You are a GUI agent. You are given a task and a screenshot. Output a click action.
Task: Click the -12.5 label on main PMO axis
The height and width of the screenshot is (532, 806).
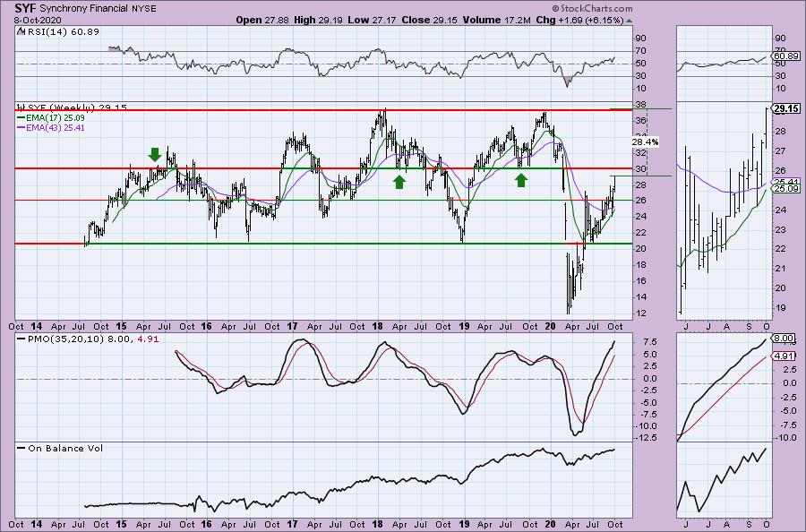click(645, 438)
